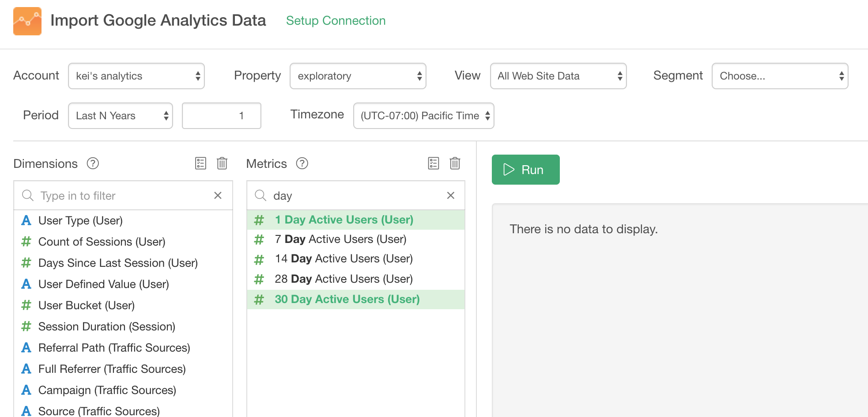Focus the Metrics filter field containing 'day'
This screenshot has width=868, height=417.
(356, 195)
